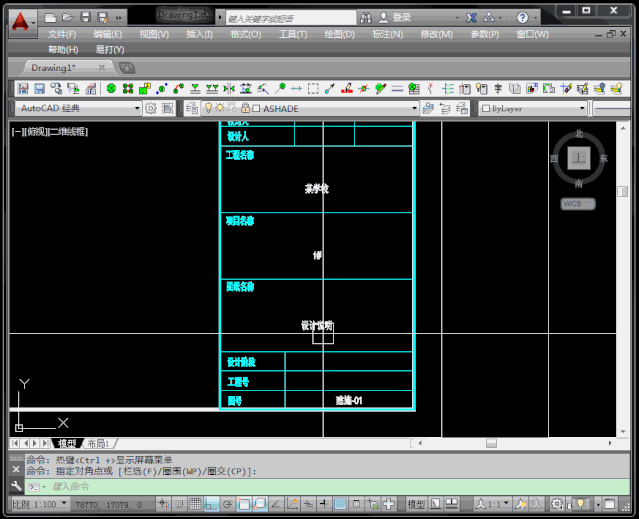Viewport: 639px width, 519px height.
Task: Toggle Polar Tracking in the status bar
Action: point(227,504)
